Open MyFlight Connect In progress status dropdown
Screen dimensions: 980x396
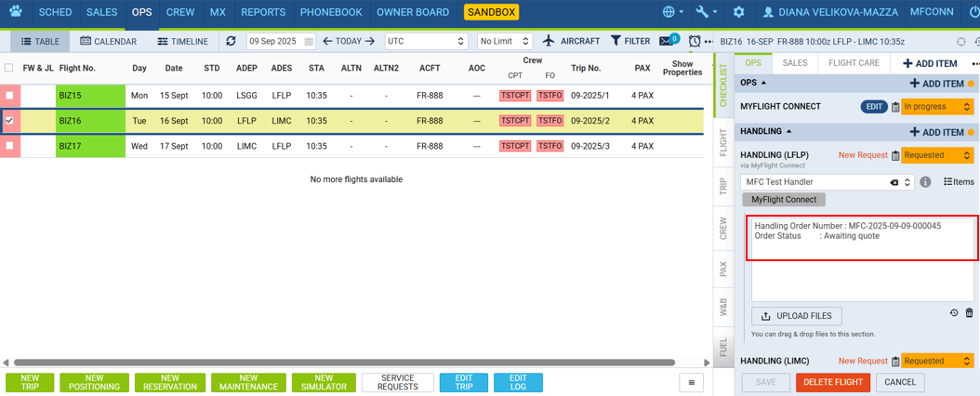[937, 107]
